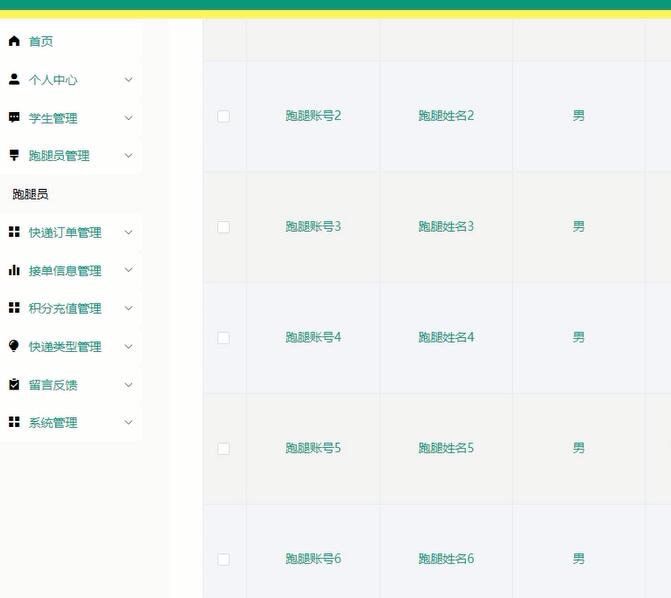Expand the 系统管理 chevron
Screen dimensions: 671x598
click(128, 422)
